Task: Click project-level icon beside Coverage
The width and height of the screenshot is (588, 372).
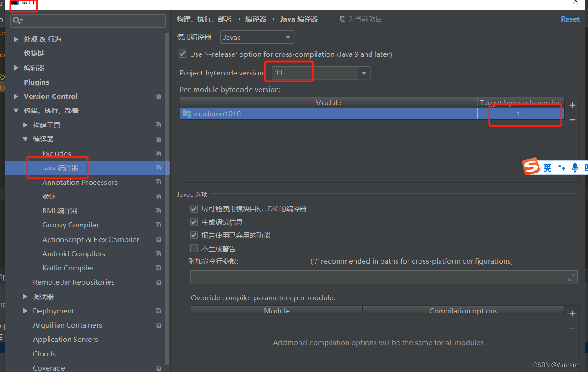Action: [158, 368]
